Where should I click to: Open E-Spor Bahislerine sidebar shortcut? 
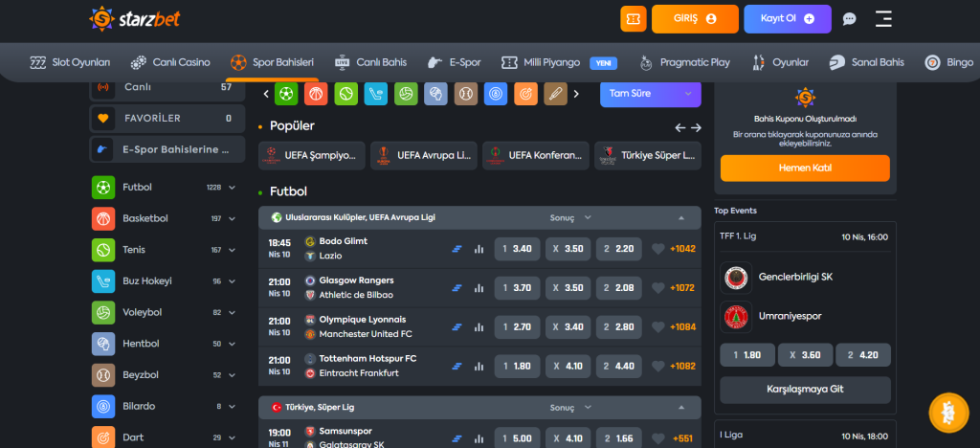point(167,150)
